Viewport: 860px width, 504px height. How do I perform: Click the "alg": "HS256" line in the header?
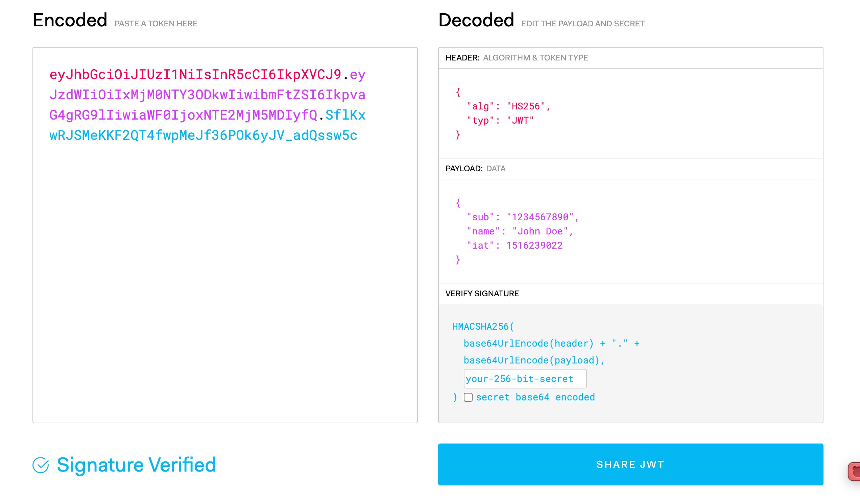508,106
